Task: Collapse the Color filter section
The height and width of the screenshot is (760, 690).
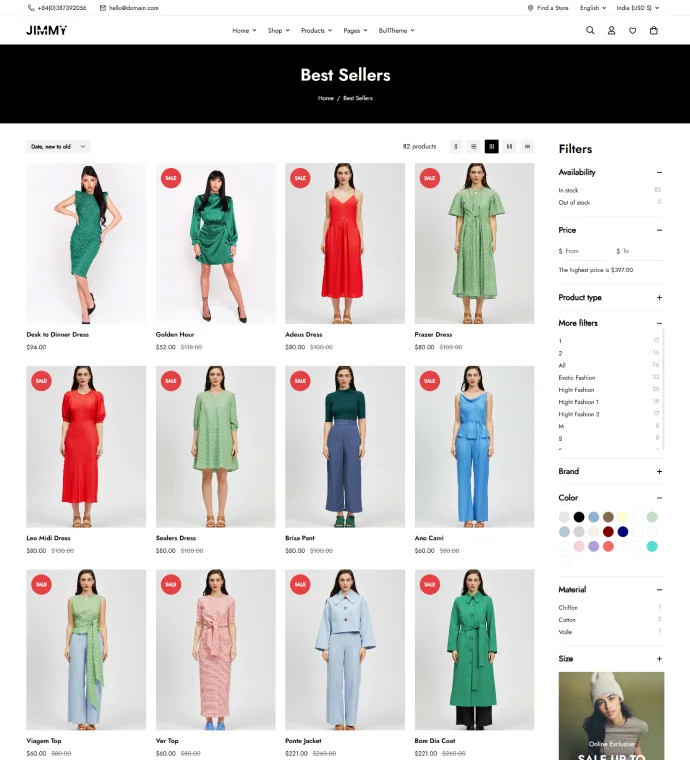Action: (x=659, y=498)
